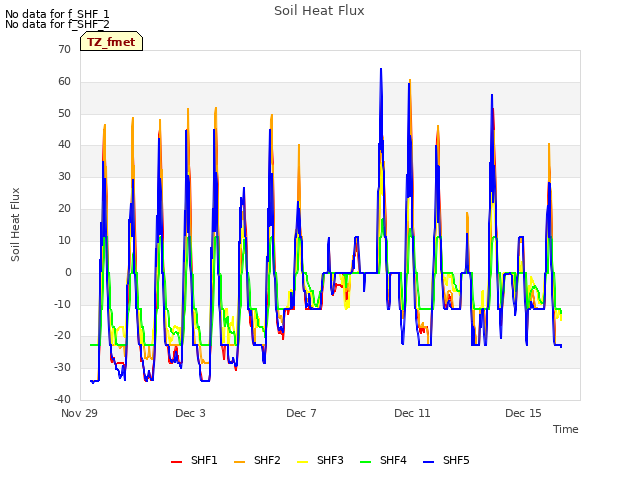Click the red SHF1 legend color marker
The width and height of the screenshot is (640, 480).
pyautogui.click(x=176, y=462)
